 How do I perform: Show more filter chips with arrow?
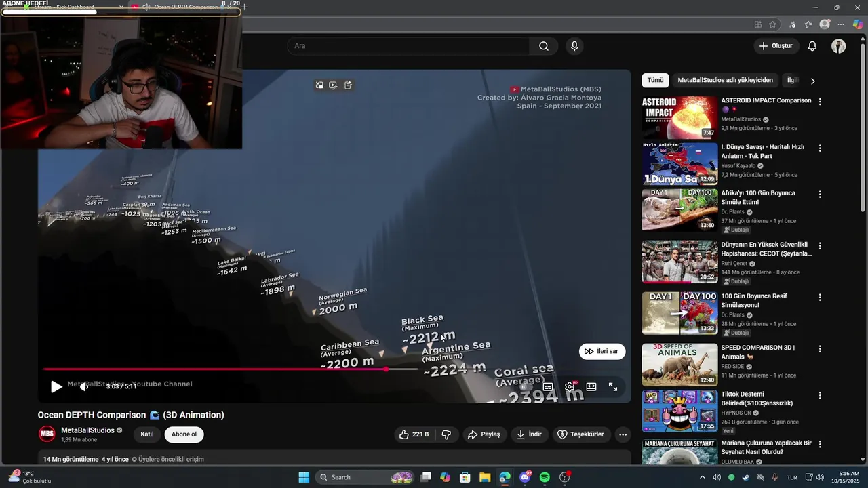point(812,81)
